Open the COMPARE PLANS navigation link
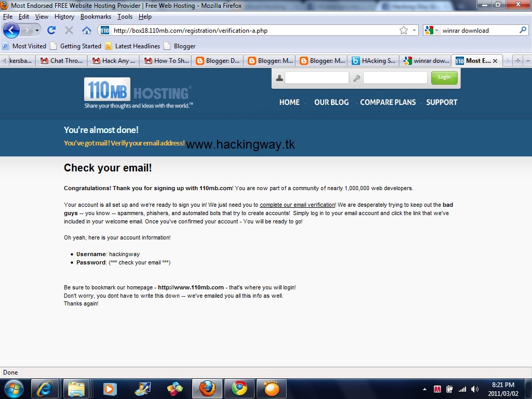The height and width of the screenshot is (399, 532). [388, 102]
